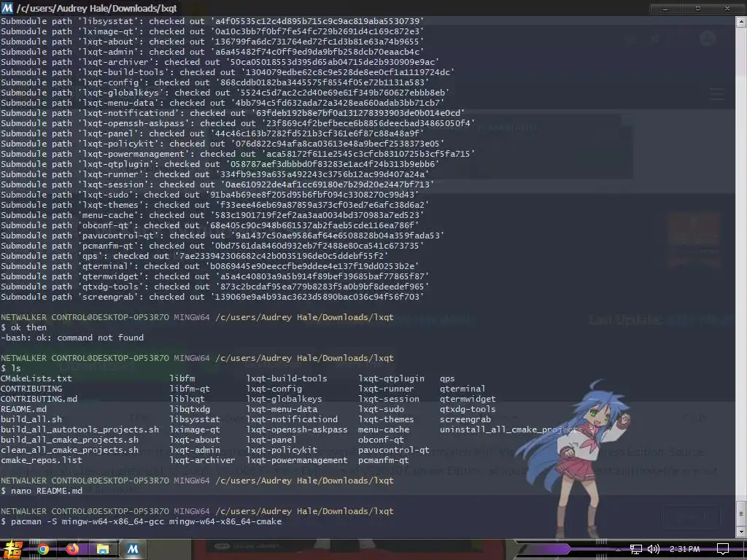Launch Google Chrome from the taskbar
The image size is (747, 560).
pos(43,550)
